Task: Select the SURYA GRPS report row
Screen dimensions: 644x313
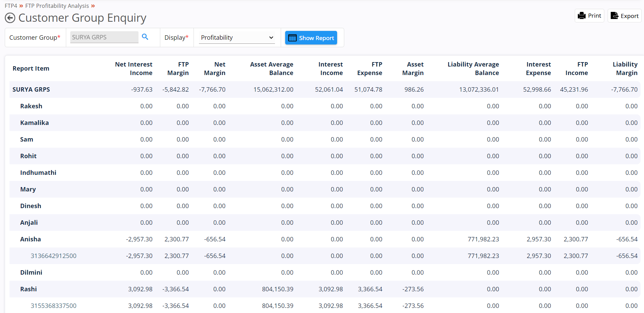Action: [325, 90]
